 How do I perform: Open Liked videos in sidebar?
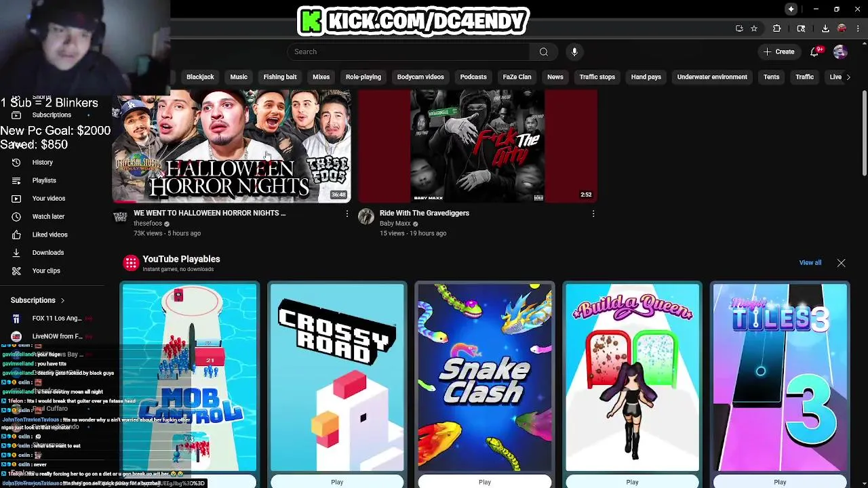pos(52,235)
